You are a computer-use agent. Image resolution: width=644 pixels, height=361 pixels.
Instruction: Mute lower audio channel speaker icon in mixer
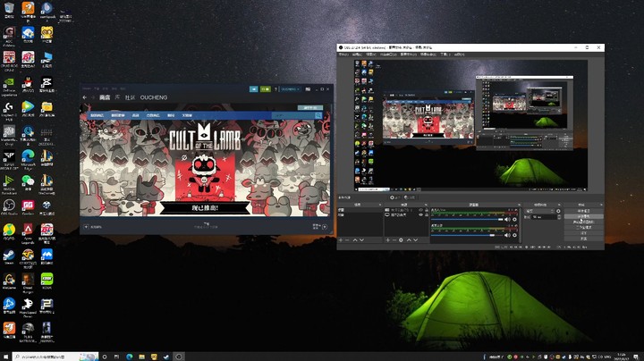pos(507,235)
